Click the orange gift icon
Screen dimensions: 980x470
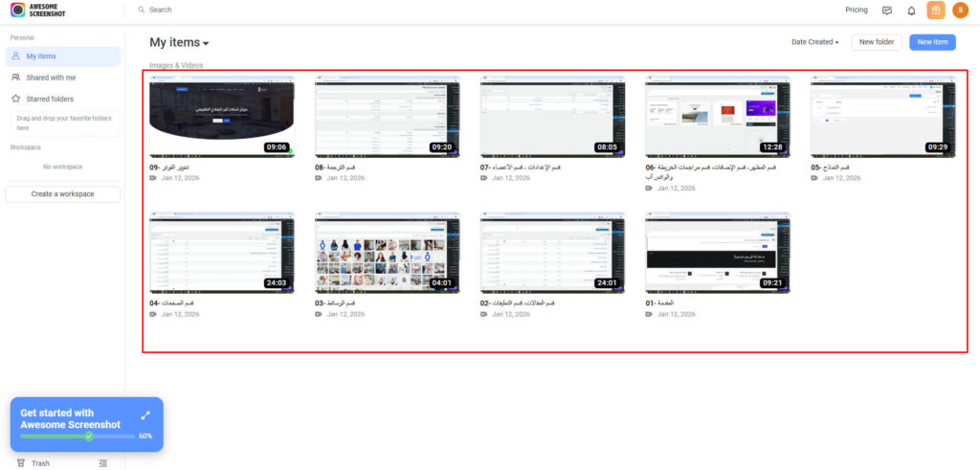[936, 10]
